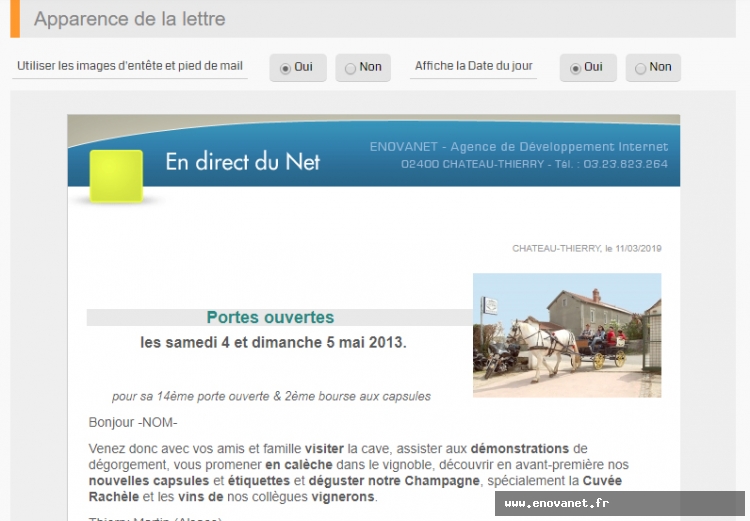Select Non for header and footer images

[363, 67]
